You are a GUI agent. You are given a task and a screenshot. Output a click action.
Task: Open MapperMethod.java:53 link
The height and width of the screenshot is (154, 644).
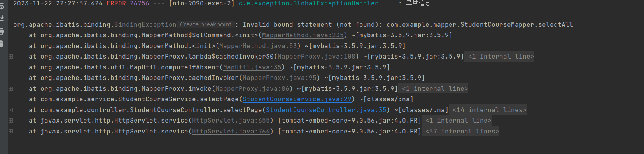point(258,46)
